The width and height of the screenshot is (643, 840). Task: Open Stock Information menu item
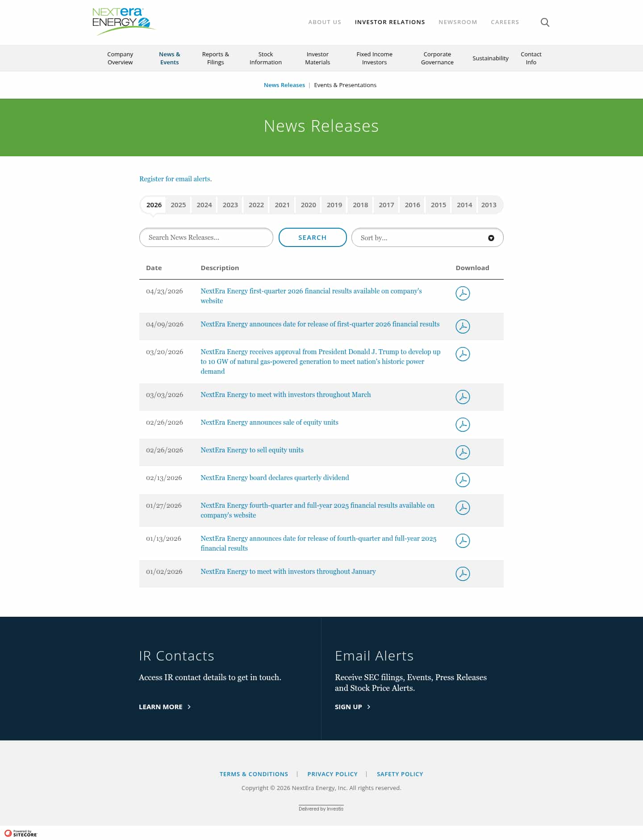tap(266, 58)
